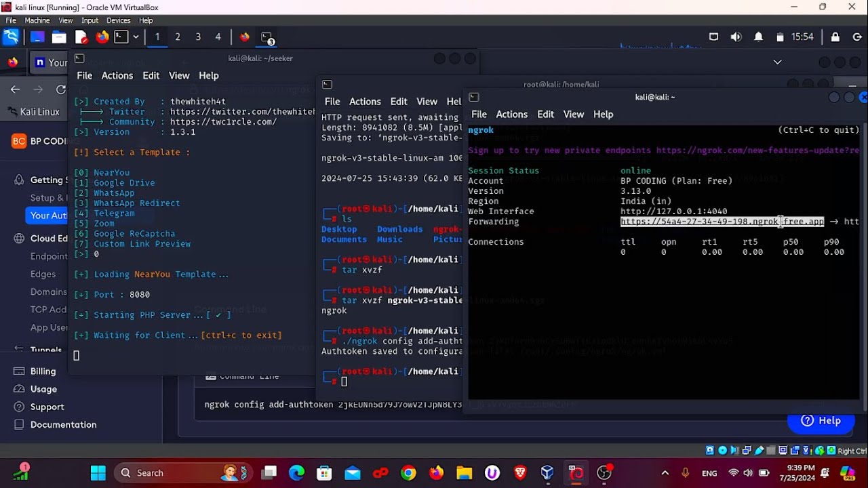Screen dimensions: 868x488
Task: Open Actions menu in the root@kali terminal
Action: [x=365, y=101]
